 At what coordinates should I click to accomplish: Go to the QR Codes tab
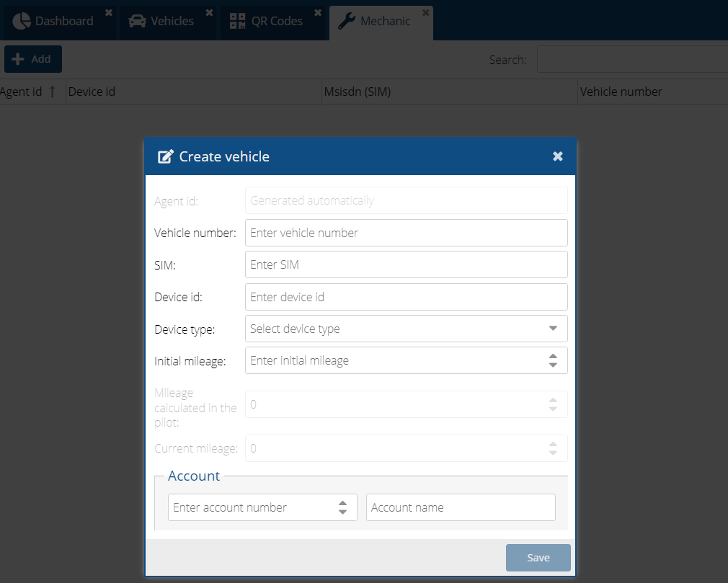tap(267, 21)
